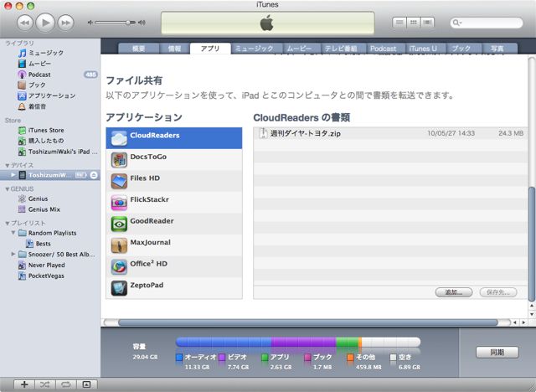This screenshot has width=536, height=392.
Task: Play the current track
Action: pyautogui.click(x=45, y=23)
